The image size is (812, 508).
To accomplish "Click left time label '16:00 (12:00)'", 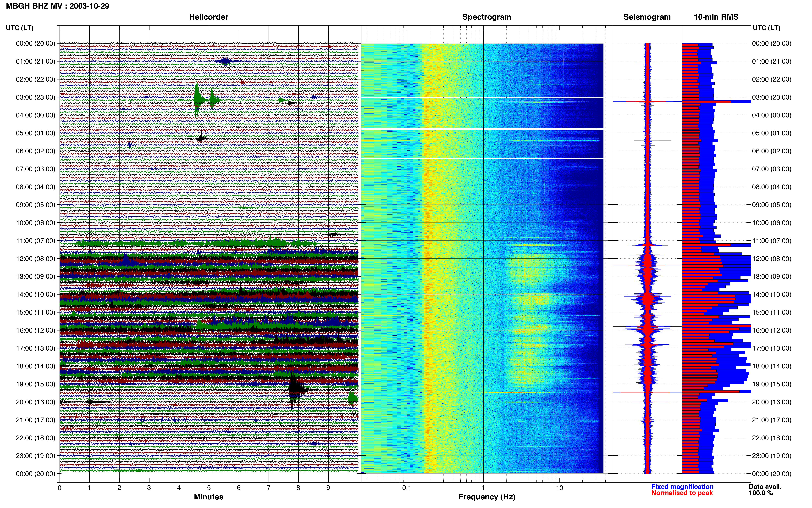I will (x=36, y=330).
